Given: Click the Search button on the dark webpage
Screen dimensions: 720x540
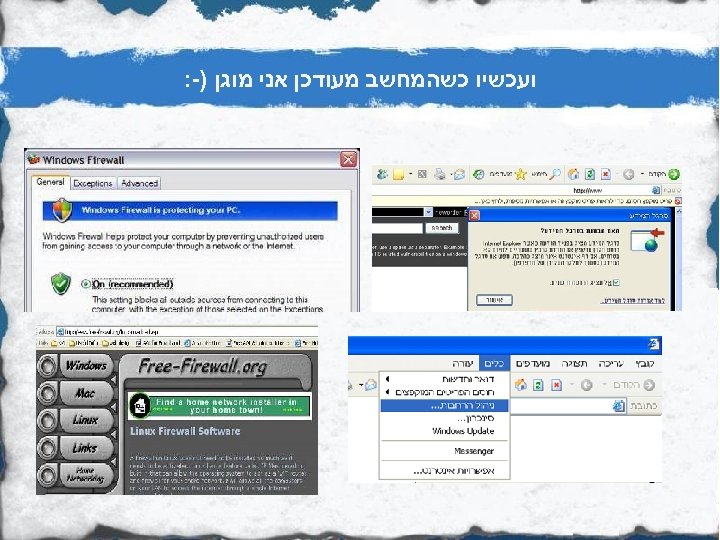Looking at the screenshot, I should pyautogui.click(x=441, y=228).
